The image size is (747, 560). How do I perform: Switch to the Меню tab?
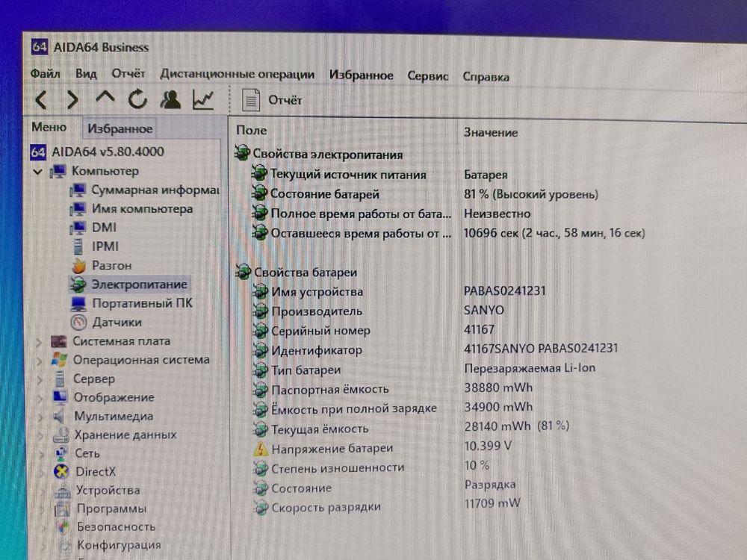[49, 127]
